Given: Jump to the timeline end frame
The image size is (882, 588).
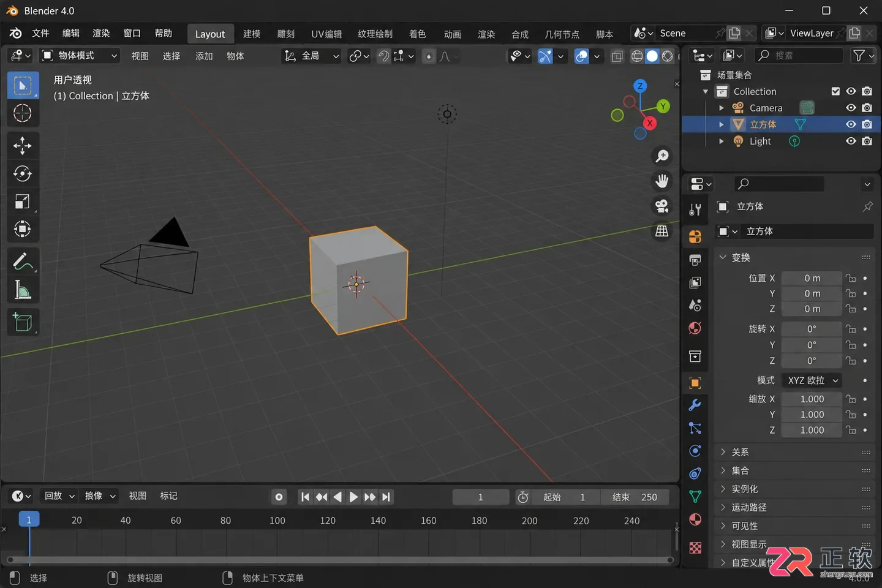Looking at the screenshot, I should pos(386,497).
